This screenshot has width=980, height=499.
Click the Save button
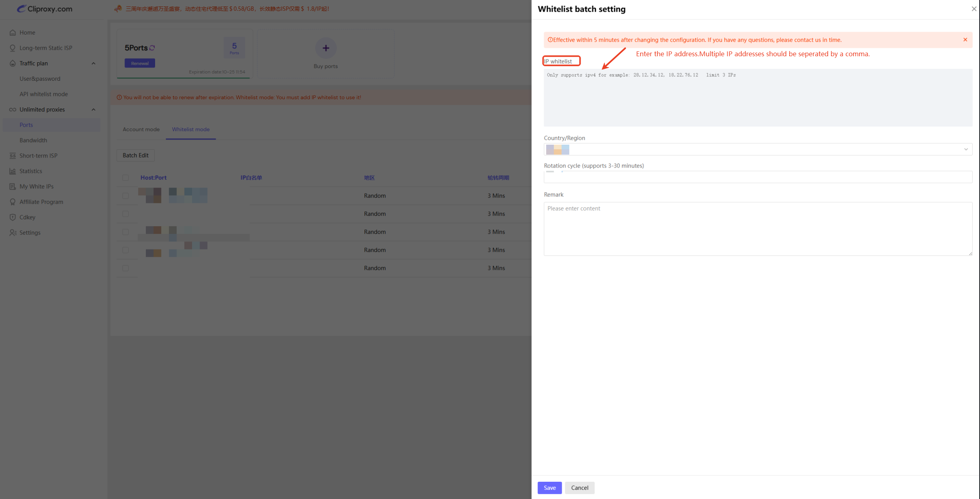pyautogui.click(x=549, y=488)
